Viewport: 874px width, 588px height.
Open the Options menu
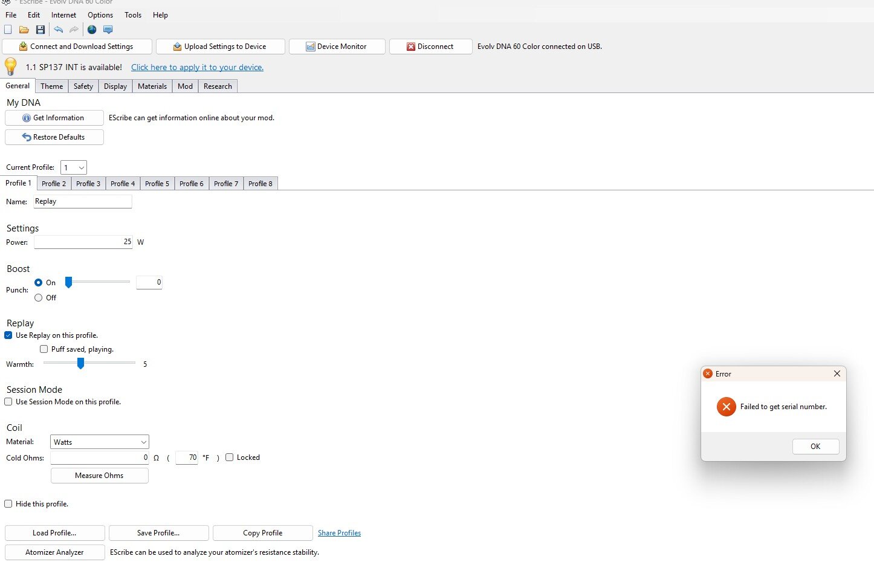point(100,15)
